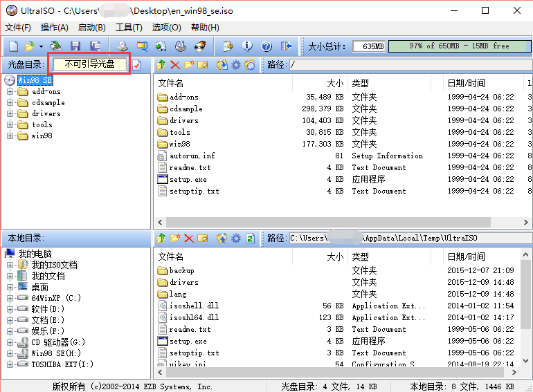
Task: Click the 635MB total size field
Action: tap(369, 46)
